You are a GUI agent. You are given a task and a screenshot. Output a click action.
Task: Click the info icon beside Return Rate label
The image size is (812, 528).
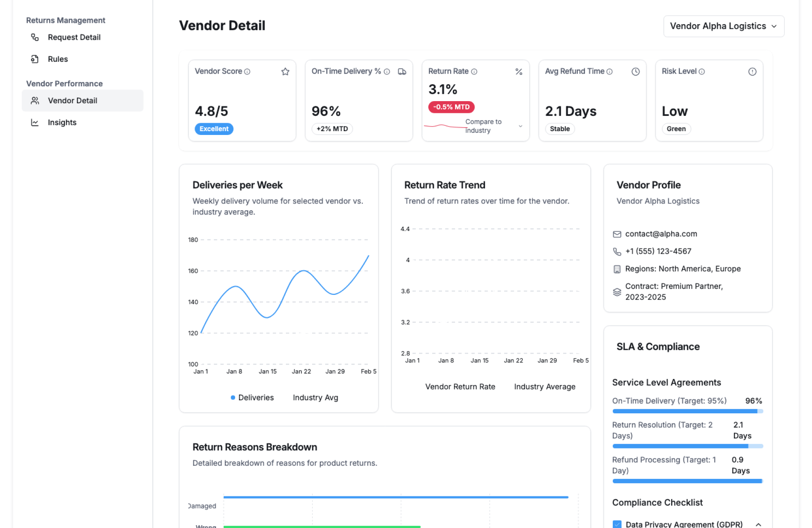[x=474, y=72]
